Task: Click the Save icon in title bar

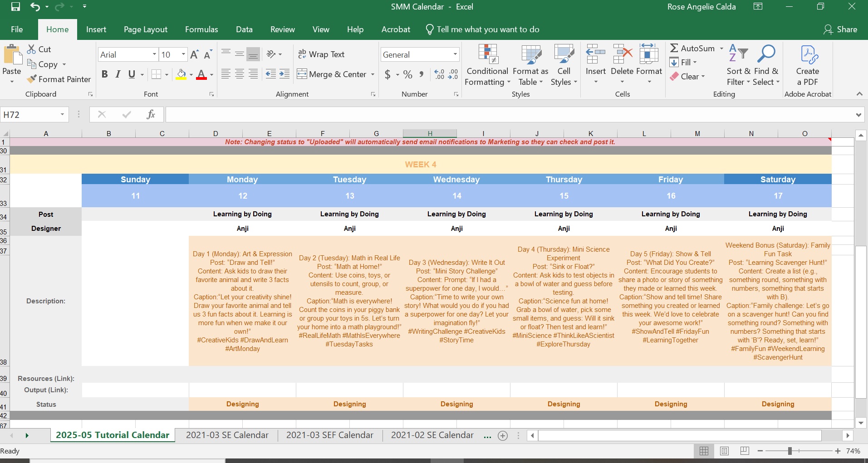Action: 15,7
